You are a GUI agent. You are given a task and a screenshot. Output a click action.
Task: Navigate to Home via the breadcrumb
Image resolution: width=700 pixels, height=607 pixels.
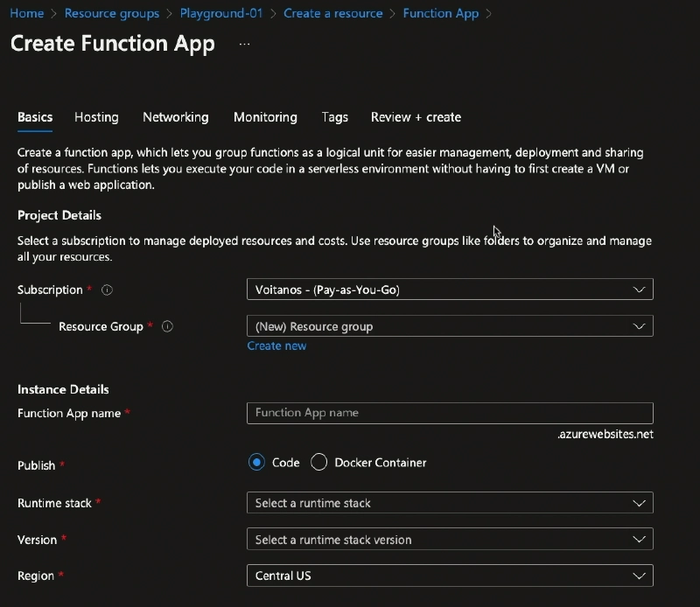(x=26, y=13)
